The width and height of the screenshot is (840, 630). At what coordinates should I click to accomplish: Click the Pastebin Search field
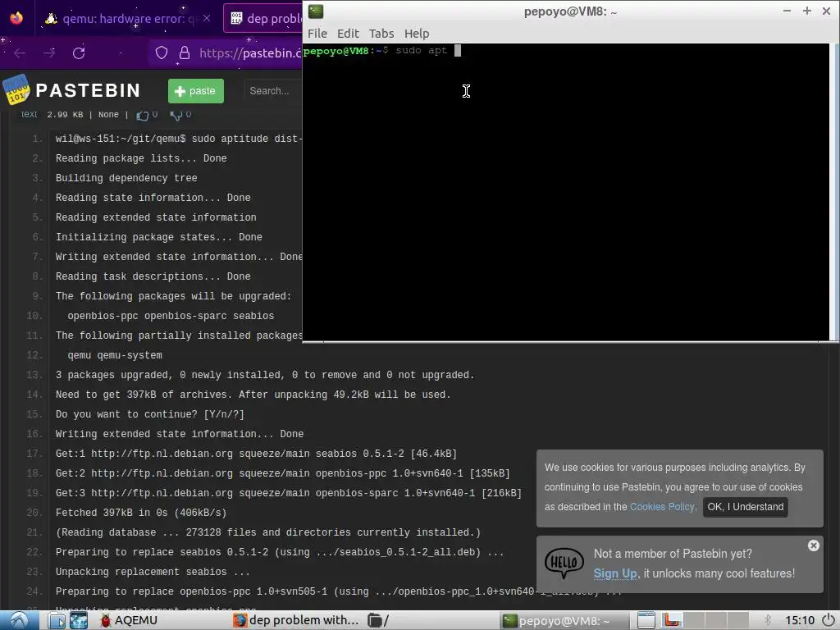click(x=273, y=91)
